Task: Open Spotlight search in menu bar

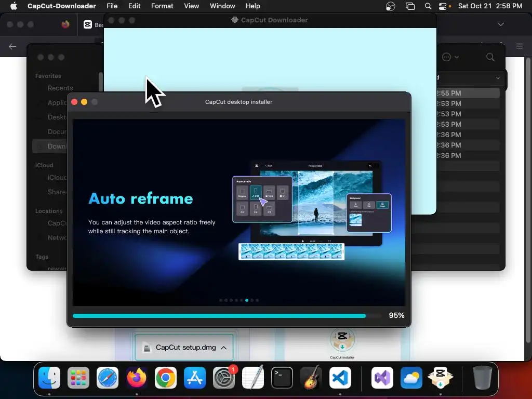Action: click(428, 6)
